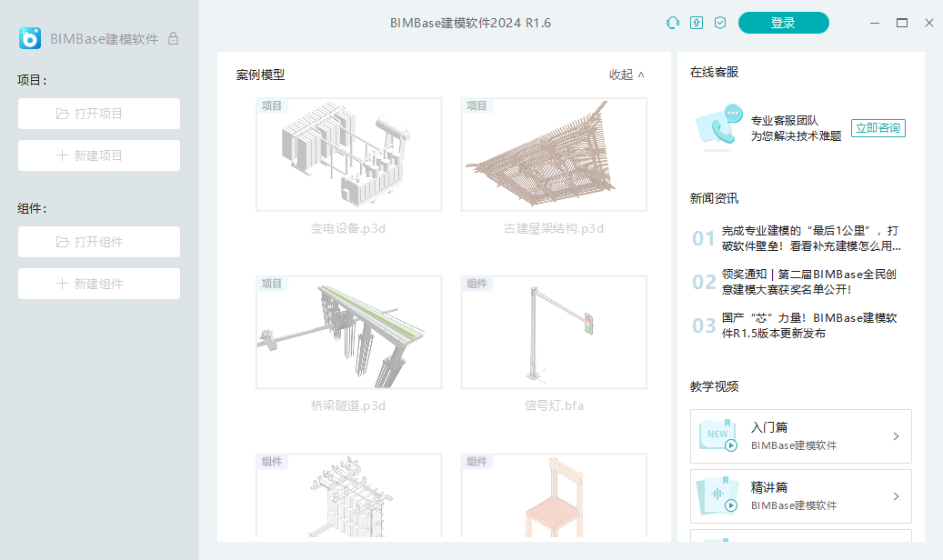The width and height of the screenshot is (943, 560).
Task: Click the 教学视频 heading
Action: [715, 386]
